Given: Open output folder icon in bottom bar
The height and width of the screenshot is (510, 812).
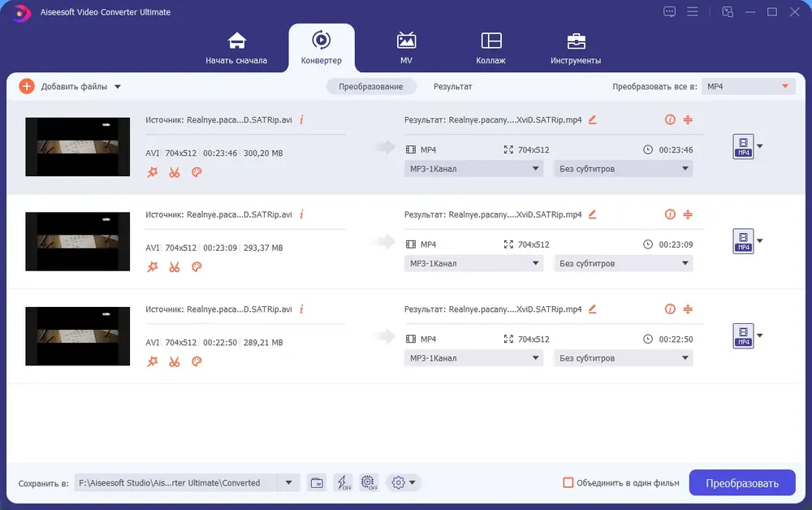Looking at the screenshot, I should click(317, 483).
